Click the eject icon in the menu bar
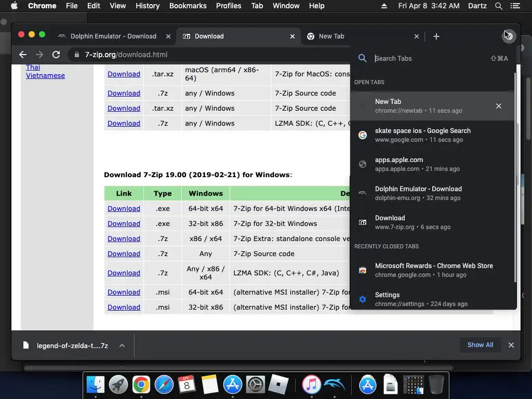Screen dimensions: 532x399 [x=384, y=6]
